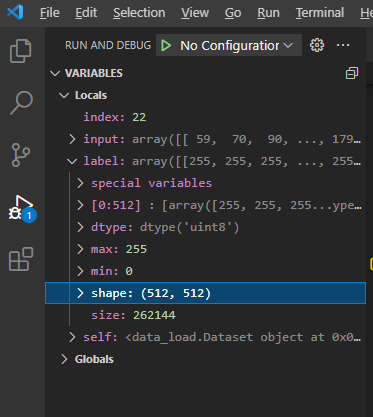Screen dimensions: 373x417
Task: Collapse the Locals scope
Action: [64, 95]
